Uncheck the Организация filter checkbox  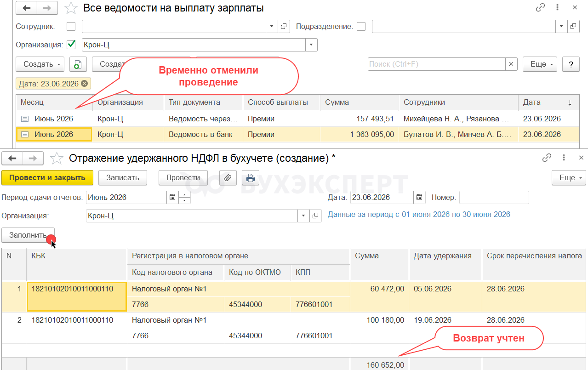71,45
